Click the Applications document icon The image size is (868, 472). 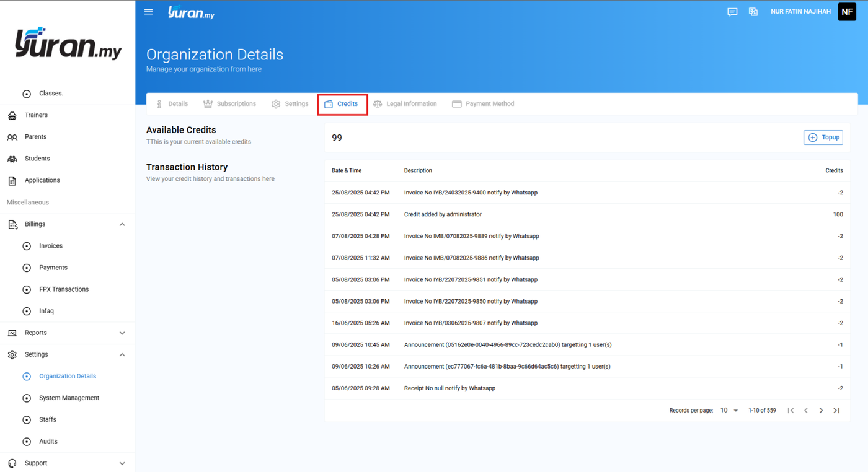12,180
